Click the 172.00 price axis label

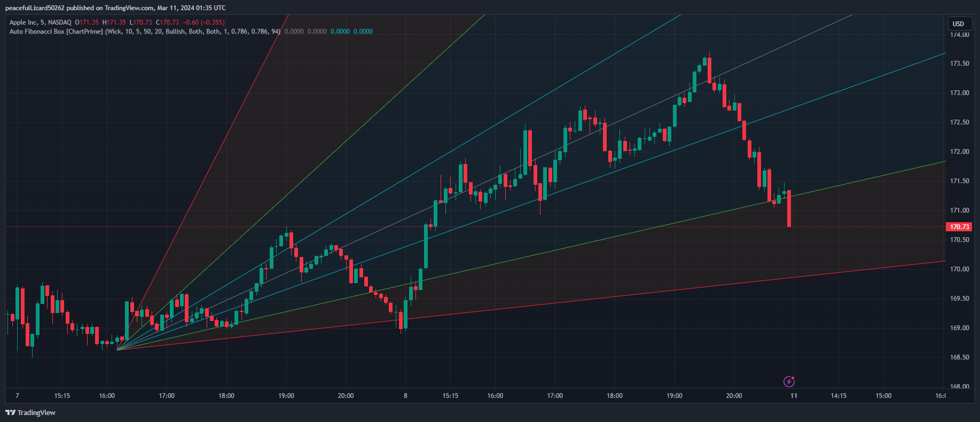[960, 152]
